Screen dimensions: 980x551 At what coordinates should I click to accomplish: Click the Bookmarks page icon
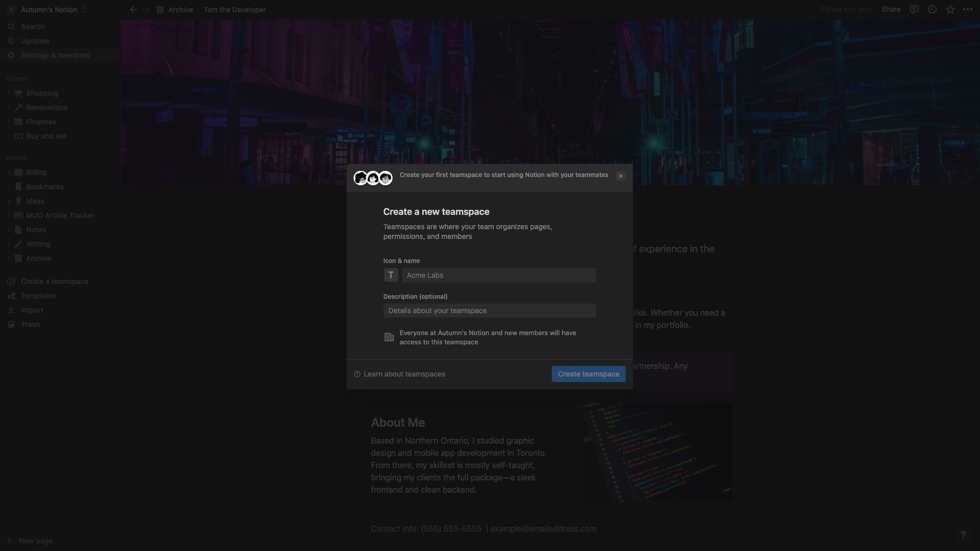pos(18,187)
